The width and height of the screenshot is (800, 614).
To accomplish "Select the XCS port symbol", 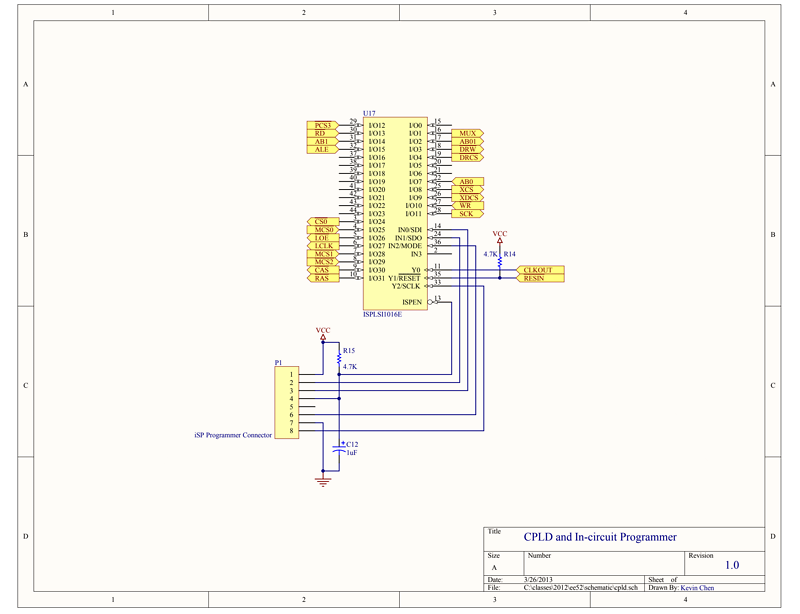I will [467, 190].
